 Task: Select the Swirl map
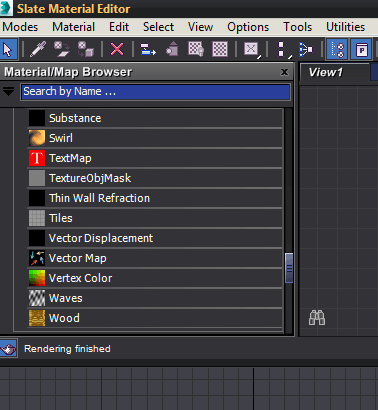point(155,138)
